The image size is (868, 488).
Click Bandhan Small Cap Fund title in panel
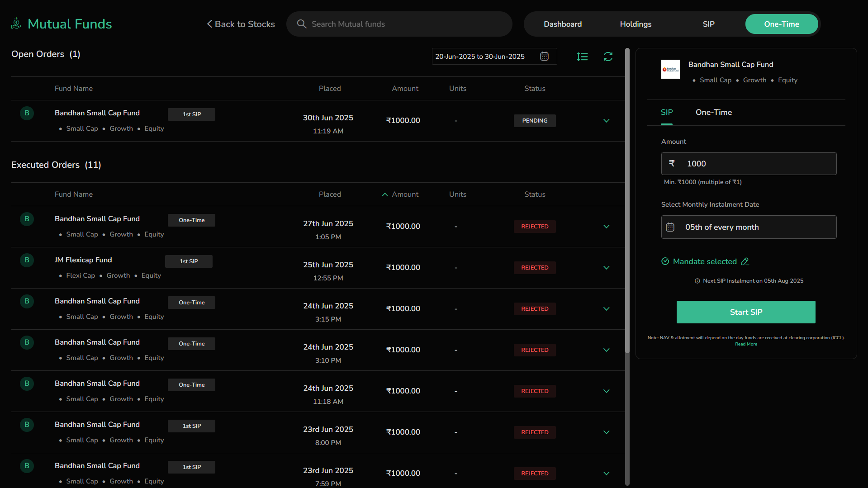coord(730,65)
